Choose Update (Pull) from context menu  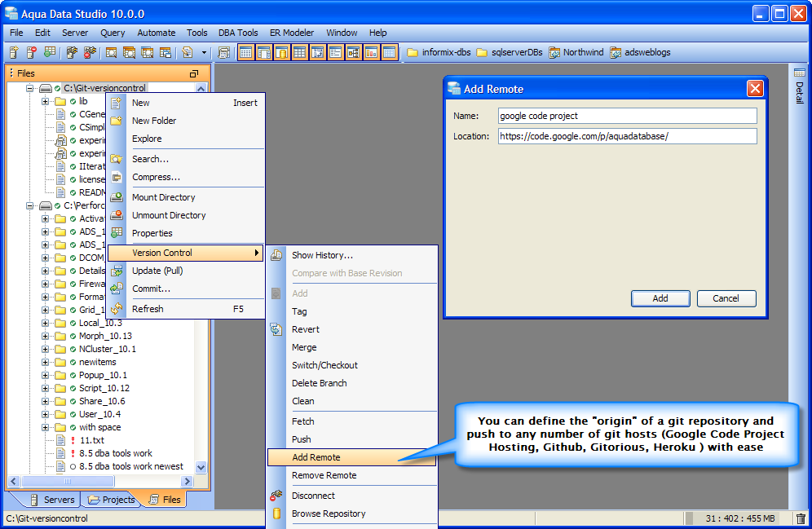tap(186, 271)
